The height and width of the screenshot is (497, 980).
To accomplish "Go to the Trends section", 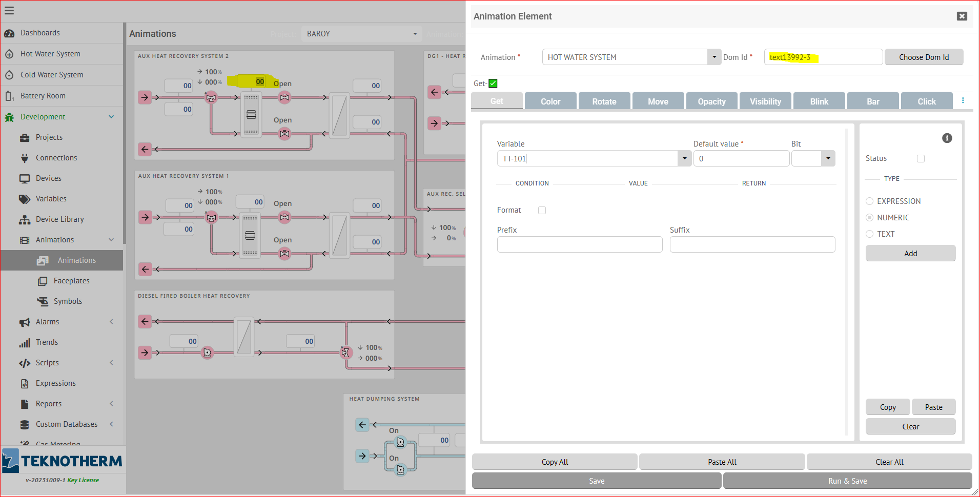I will coord(47,342).
